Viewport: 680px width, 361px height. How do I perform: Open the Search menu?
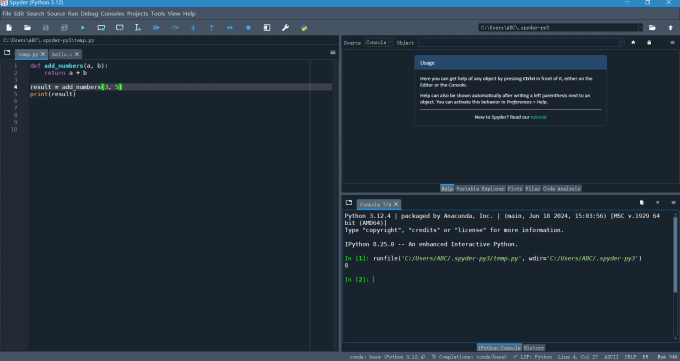(x=35, y=14)
